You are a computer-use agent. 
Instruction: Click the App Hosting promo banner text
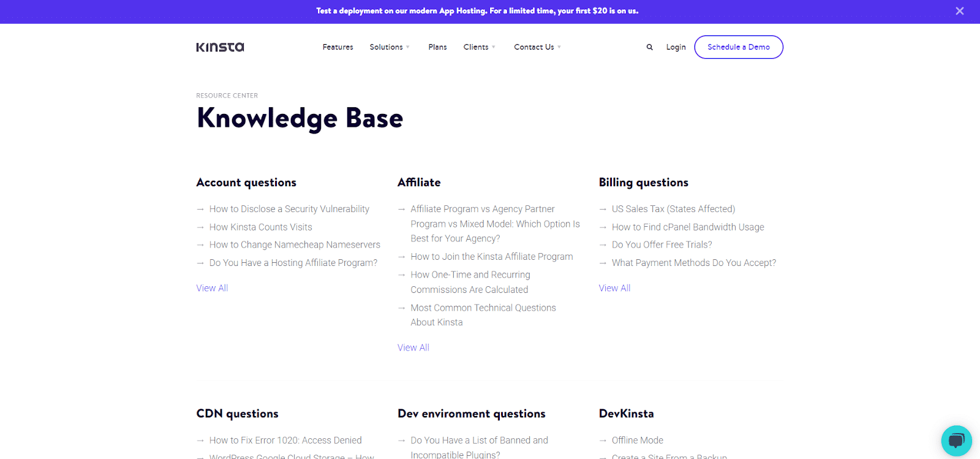[477, 11]
